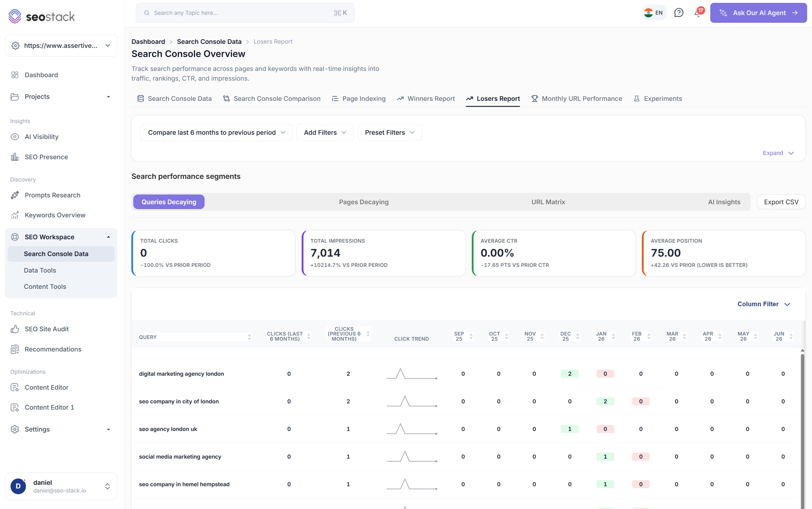Open the Compare last 6 months dropdown
The width and height of the screenshot is (812, 509).
(x=216, y=133)
